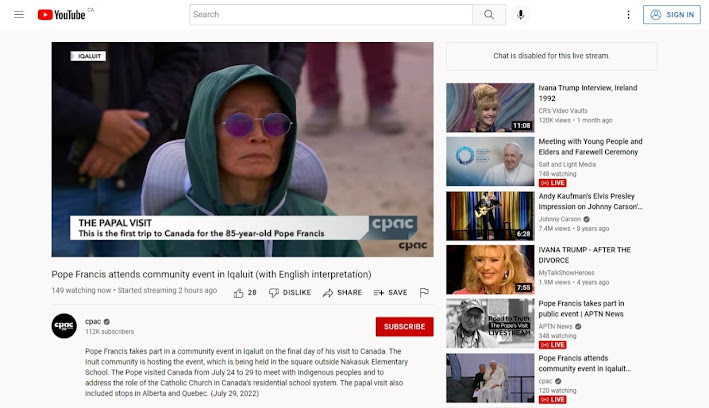The height and width of the screenshot is (408, 709).
Task: Click 'APTN News' channel name
Action: 555,326
